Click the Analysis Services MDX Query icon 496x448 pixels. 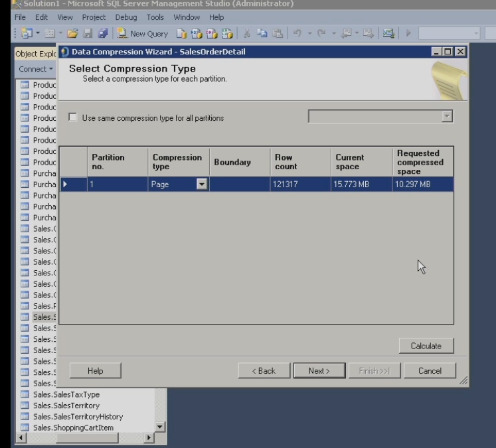point(197,33)
